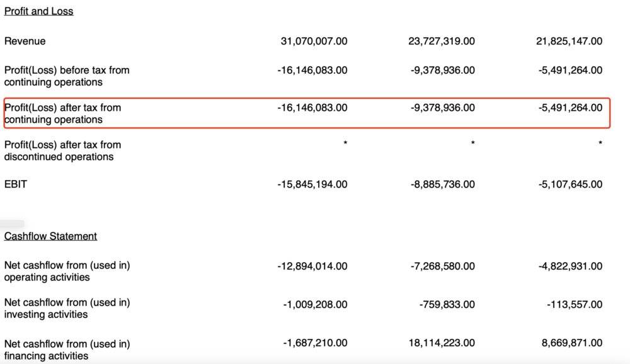This screenshot has height=364, width=630.
Task: Click the underlined Cashflow Statement heading
Action: coord(50,236)
